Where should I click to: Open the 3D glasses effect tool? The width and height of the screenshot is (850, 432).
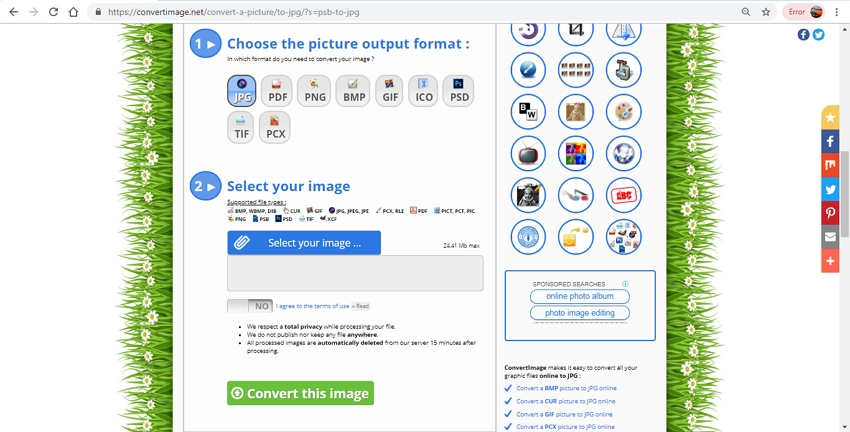pos(575,195)
